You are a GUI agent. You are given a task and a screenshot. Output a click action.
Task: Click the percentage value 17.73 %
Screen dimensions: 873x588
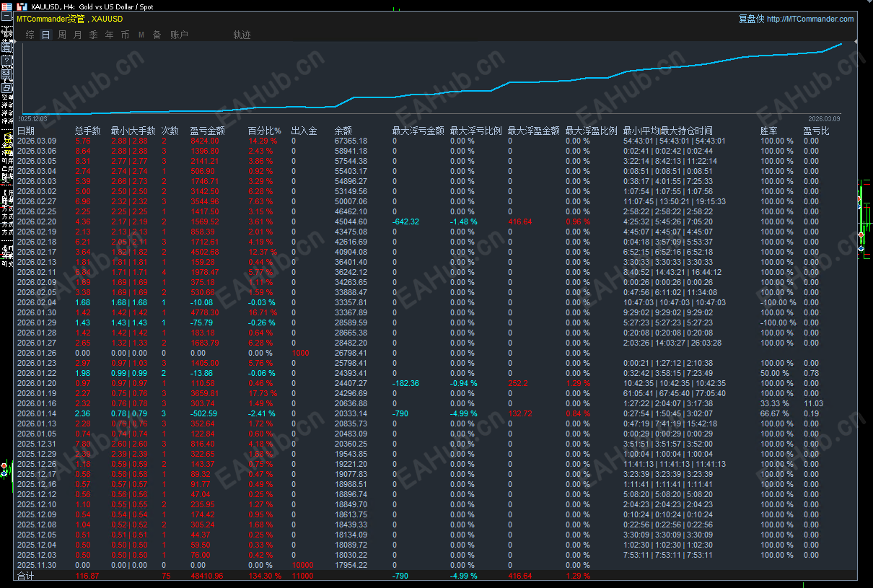click(x=263, y=393)
